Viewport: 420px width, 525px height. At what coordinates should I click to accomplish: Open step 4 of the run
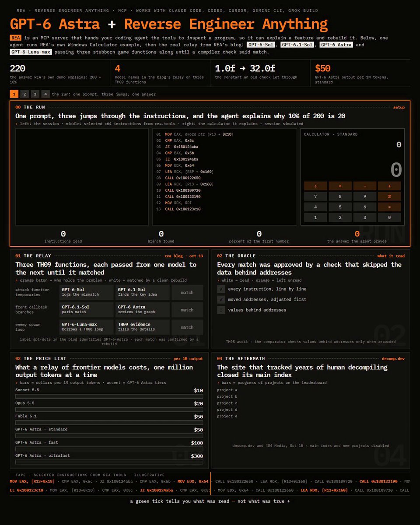pos(45,94)
